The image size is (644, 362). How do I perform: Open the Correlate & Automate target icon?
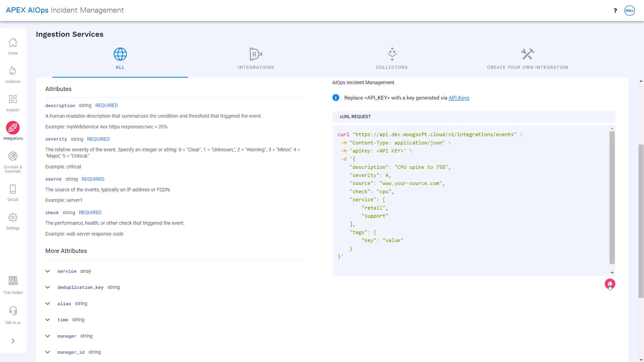pyautogui.click(x=13, y=156)
